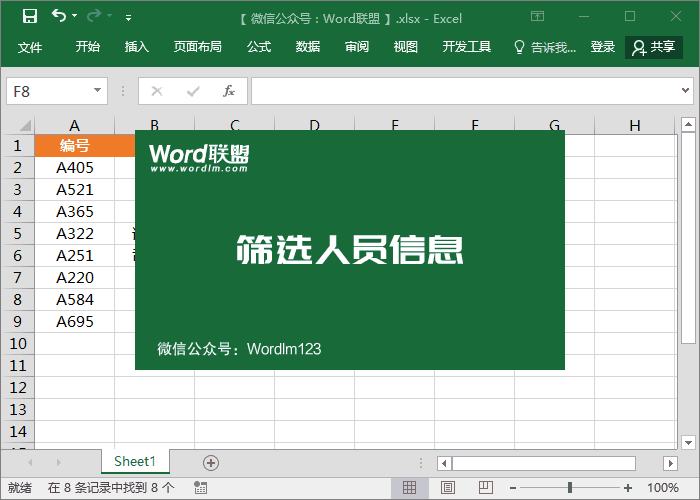Open Customize Quick Access Toolbar dropdown
The image size is (700, 500).
[x=128, y=18]
